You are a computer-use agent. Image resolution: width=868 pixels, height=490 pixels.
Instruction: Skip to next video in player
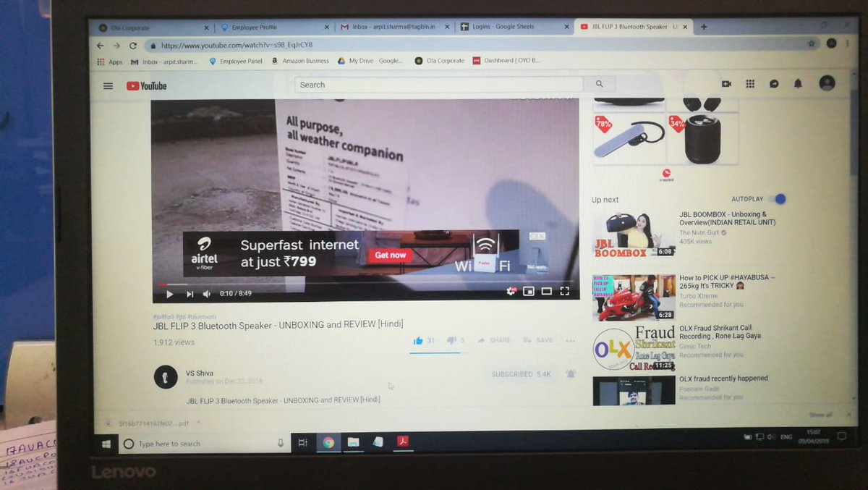(x=190, y=294)
